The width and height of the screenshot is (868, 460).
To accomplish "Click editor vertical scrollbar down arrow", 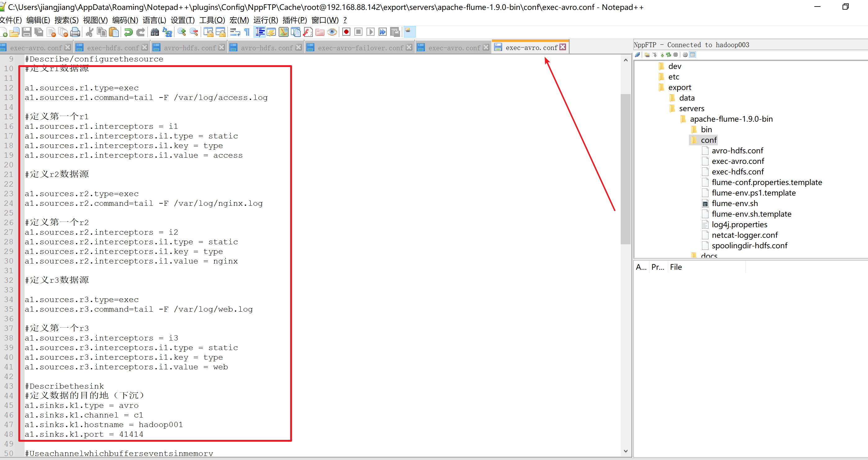I will point(625,451).
